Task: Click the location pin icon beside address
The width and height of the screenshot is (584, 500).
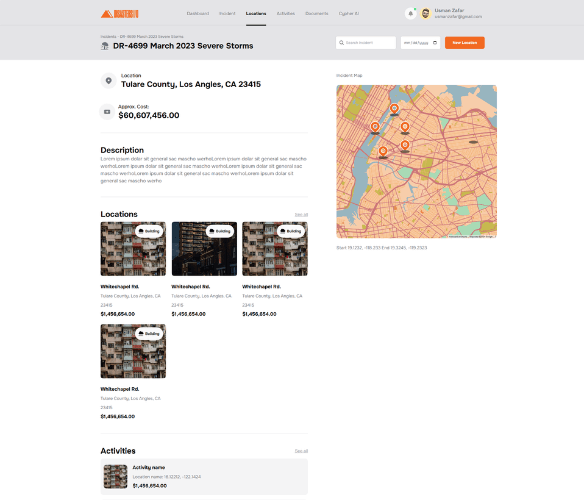Action: click(x=108, y=80)
